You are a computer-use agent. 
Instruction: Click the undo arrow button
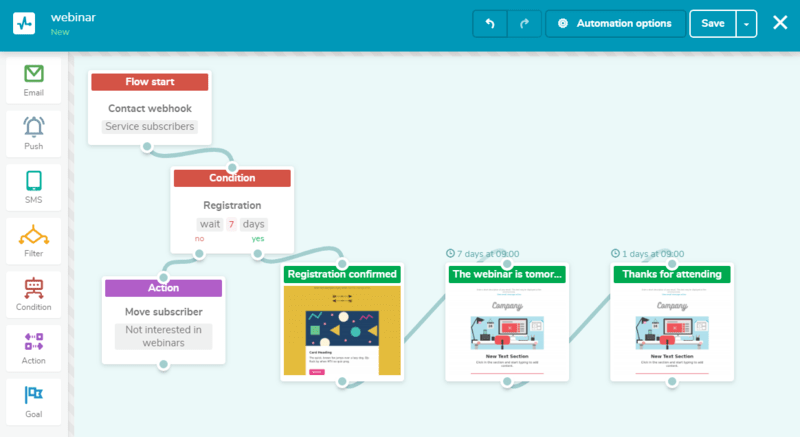[490, 23]
